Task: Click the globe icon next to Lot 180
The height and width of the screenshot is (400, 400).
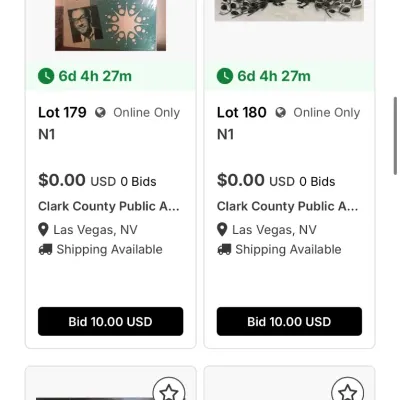Action: point(280,113)
